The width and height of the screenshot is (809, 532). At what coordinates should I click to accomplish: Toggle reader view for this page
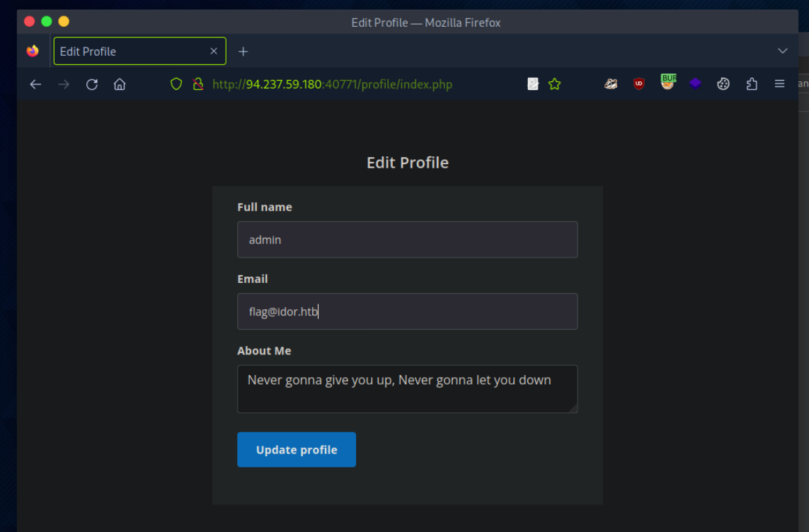pos(533,84)
